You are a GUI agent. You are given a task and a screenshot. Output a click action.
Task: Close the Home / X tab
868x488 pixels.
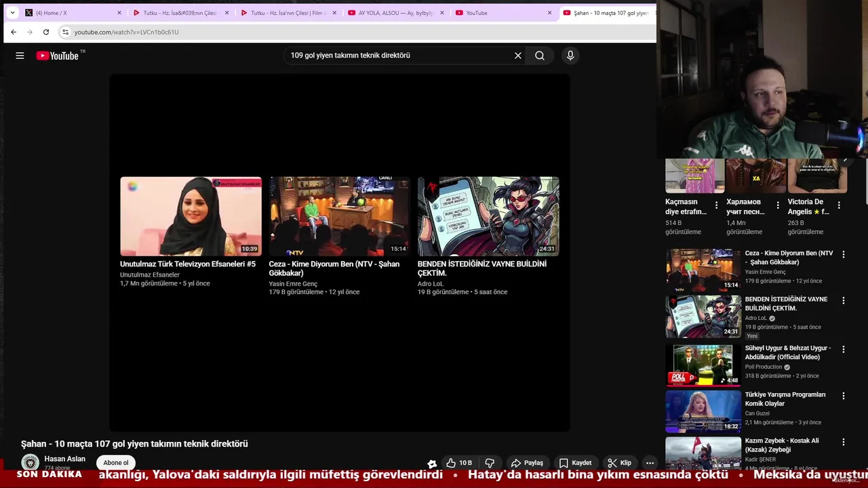pos(119,13)
